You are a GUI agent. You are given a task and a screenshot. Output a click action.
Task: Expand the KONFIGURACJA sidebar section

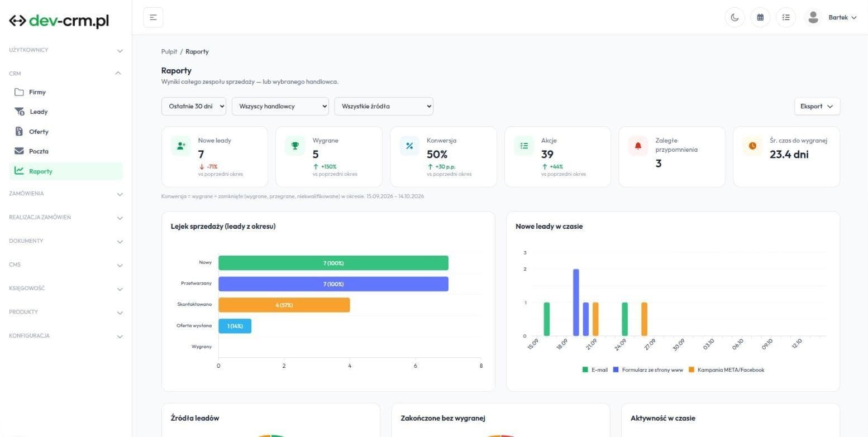[66, 336]
